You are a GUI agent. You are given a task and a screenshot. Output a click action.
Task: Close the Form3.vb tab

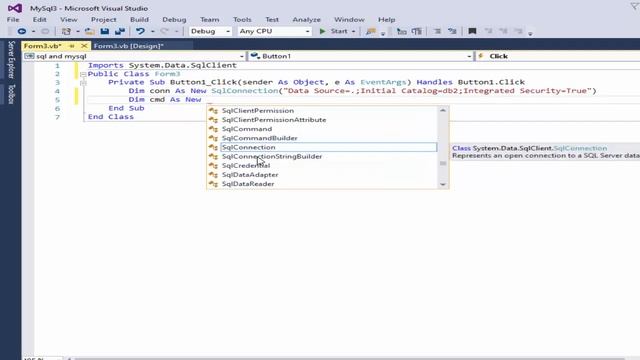click(84, 46)
